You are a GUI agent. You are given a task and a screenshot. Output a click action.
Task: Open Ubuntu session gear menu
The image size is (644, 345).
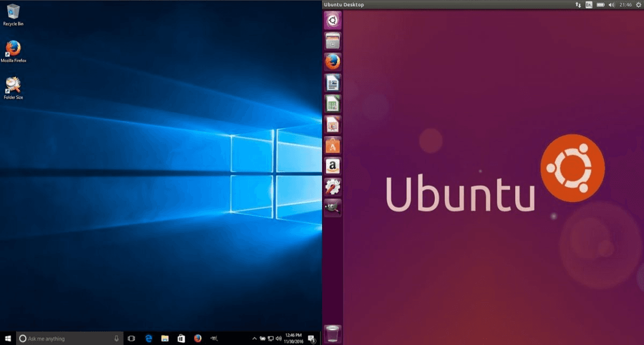pyautogui.click(x=638, y=5)
